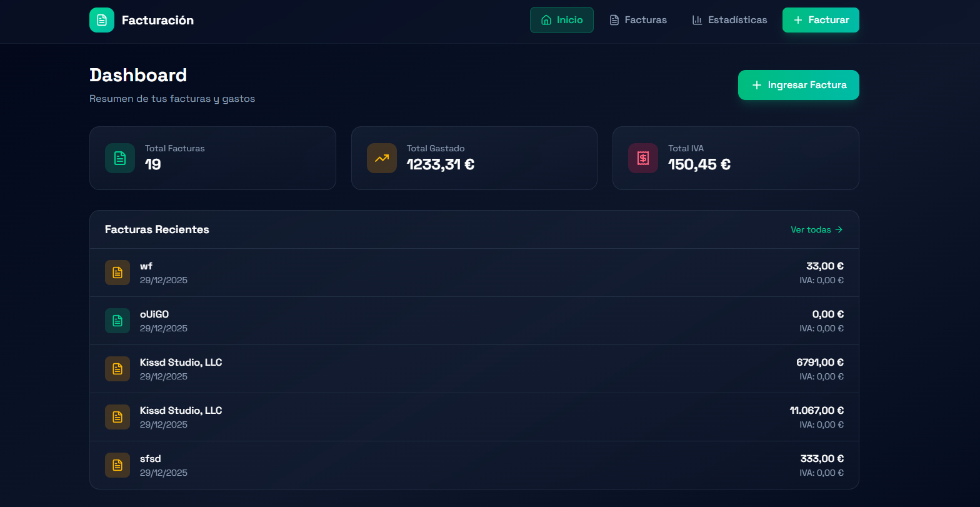Select the oUiGO invoice row
Viewport: 980px width, 507px height.
(x=474, y=321)
